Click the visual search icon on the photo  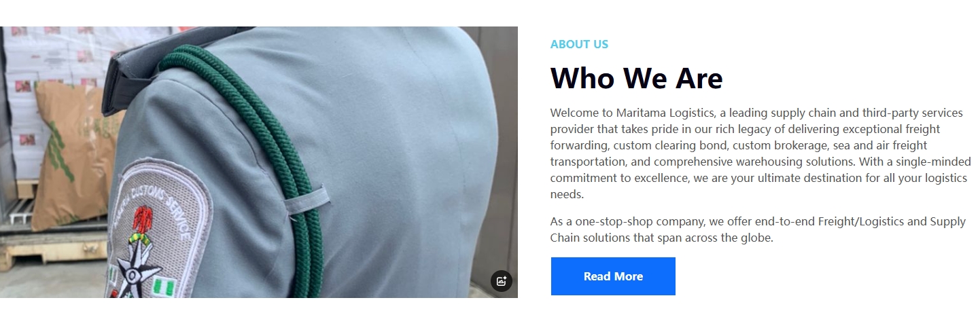[x=502, y=281]
